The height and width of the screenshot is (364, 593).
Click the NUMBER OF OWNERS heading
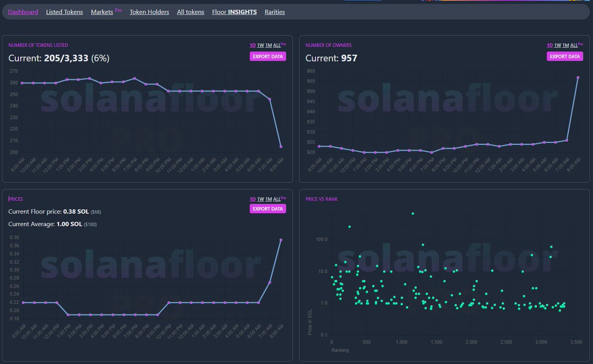(329, 45)
